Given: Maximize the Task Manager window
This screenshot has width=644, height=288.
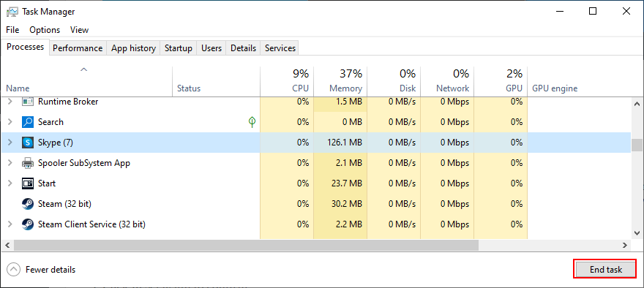Looking at the screenshot, I should pos(593,12).
